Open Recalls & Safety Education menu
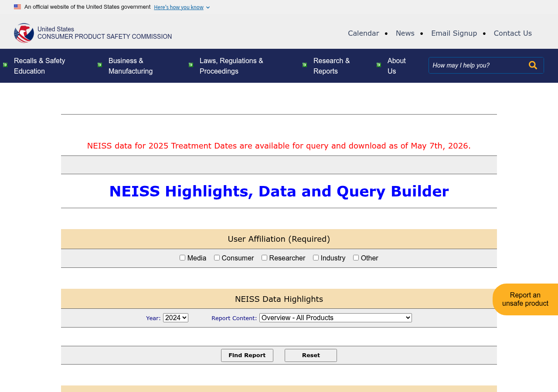The width and height of the screenshot is (558, 392). click(40, 66)
